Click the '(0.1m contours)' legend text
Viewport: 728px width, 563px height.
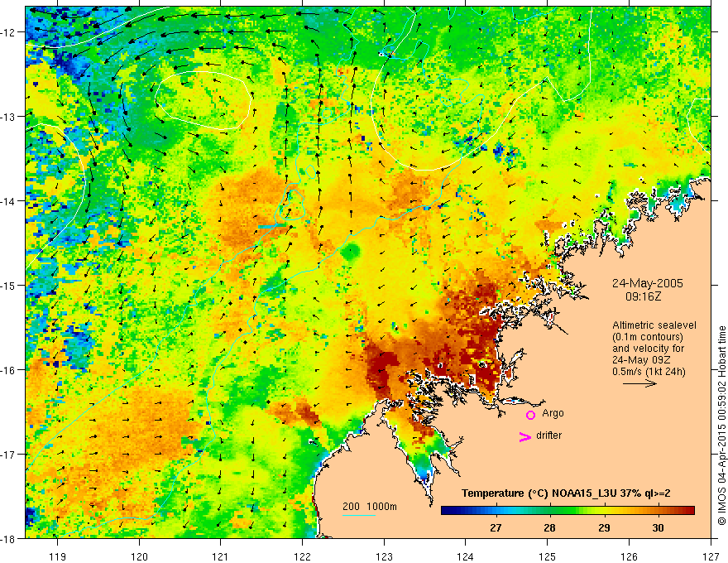point(648,337)
